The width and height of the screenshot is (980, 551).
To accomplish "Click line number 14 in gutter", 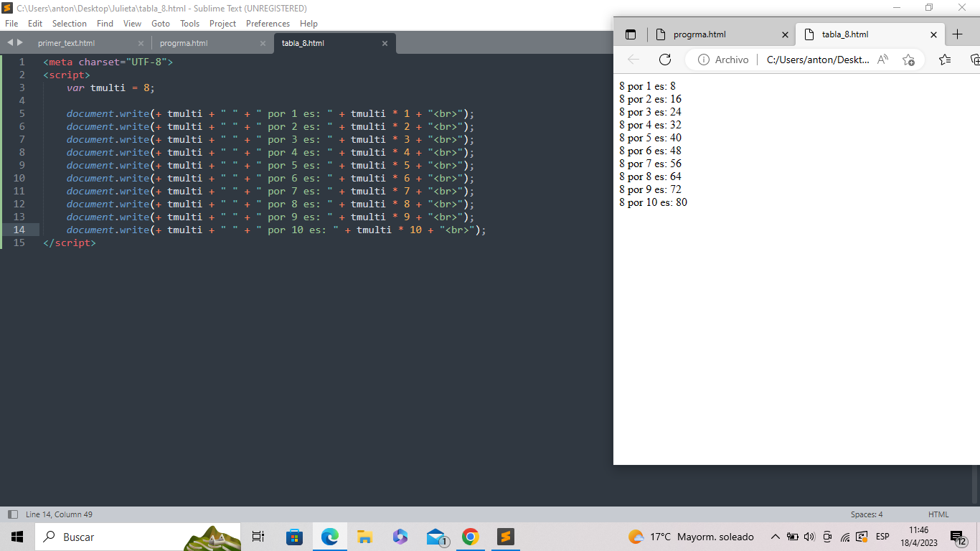I will 19,230.
